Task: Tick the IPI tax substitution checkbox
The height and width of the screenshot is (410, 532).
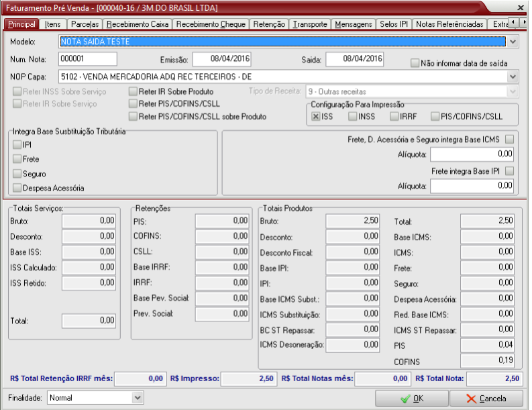Action: [x=17, y=144]
